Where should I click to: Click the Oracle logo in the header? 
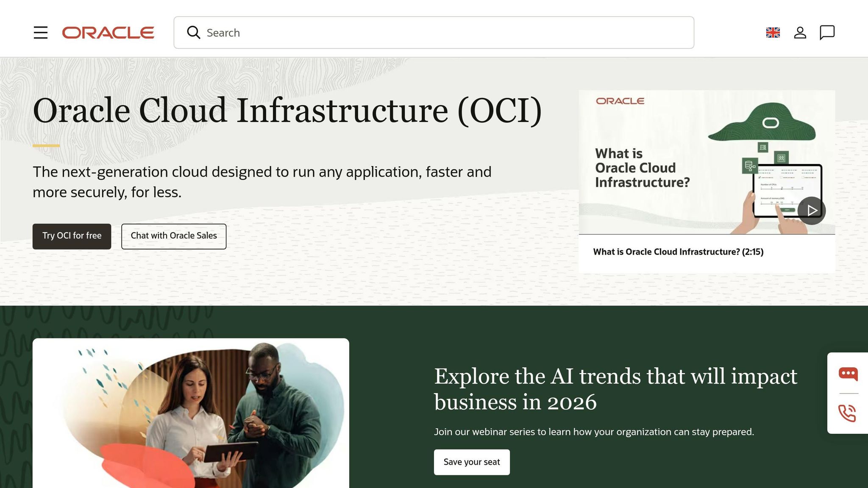point(108,33)
